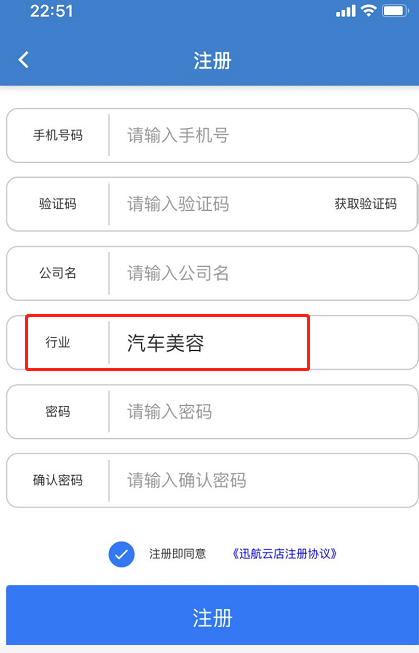The image size is (419, 653).
Task: Tap the cellular signal bars icon
Action: point(346,11)
